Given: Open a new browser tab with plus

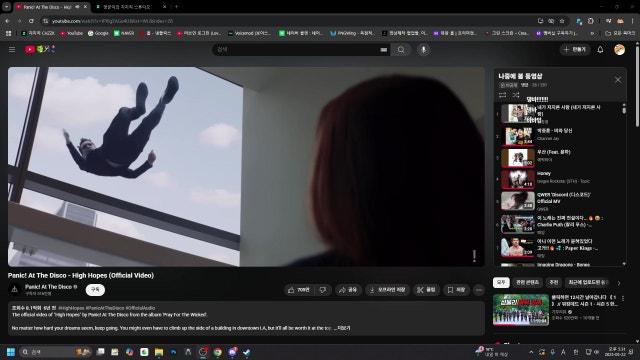Looking at the screenshot, I should (x=176, y=7).
